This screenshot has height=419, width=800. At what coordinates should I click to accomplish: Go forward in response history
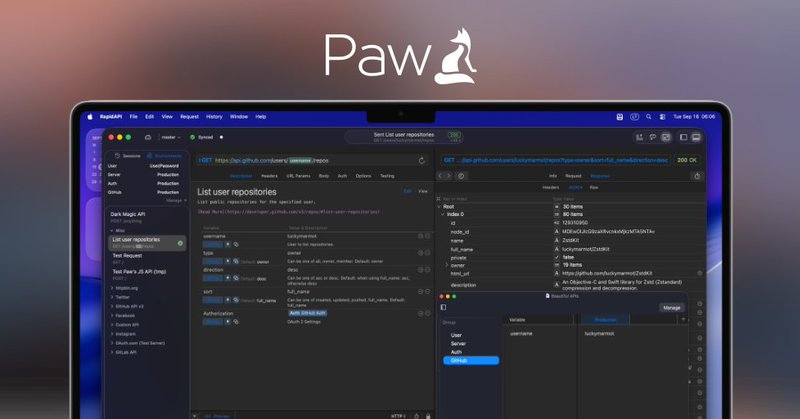click(x=449, y=176)
